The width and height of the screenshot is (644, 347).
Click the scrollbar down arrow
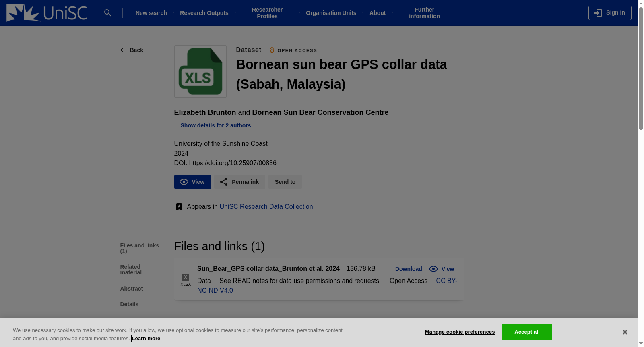tap(641, 344)
